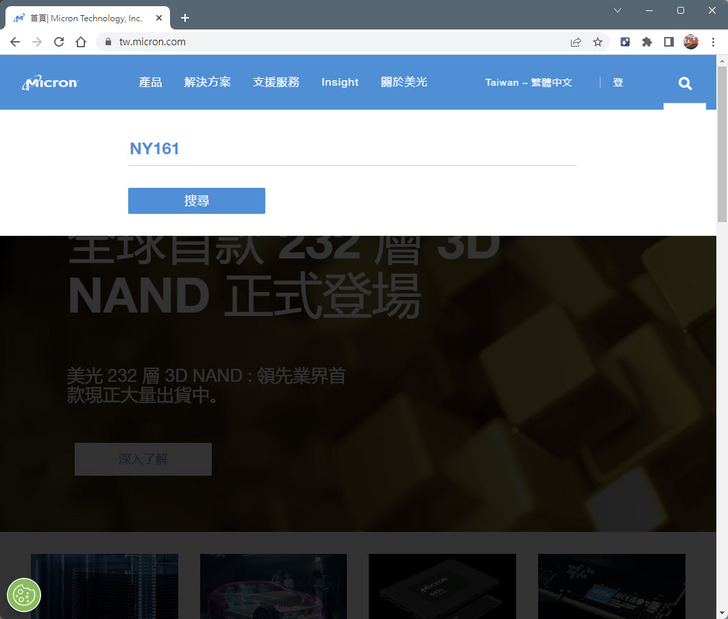
Task: Close the Micron Technology tab
Action: point(159,18)
